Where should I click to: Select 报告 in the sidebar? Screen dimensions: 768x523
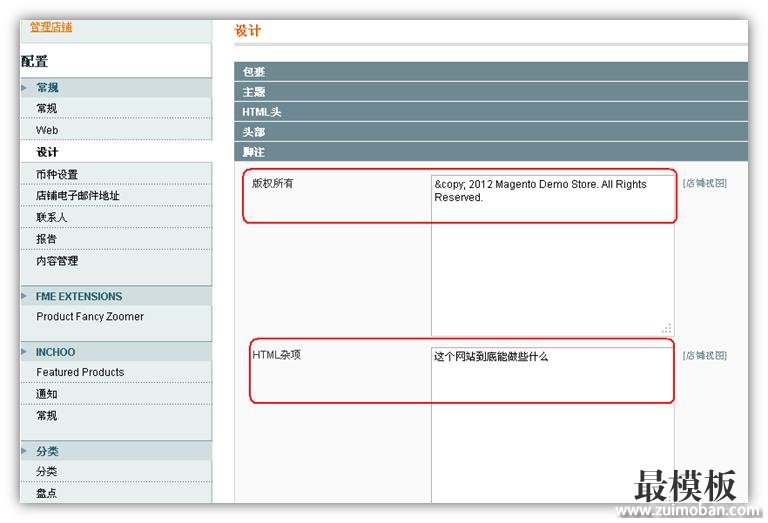47,240
